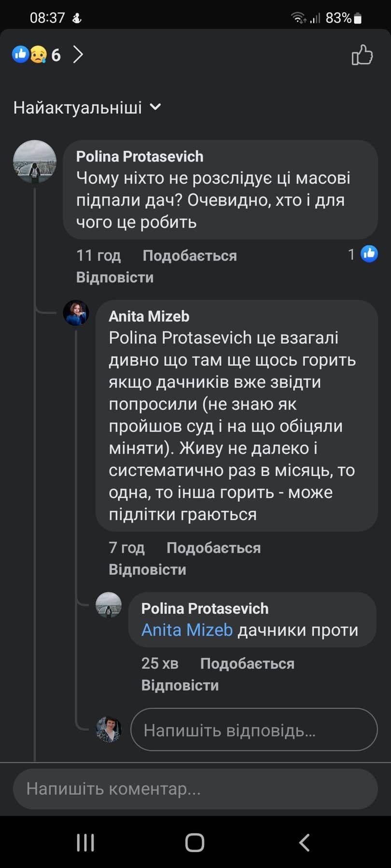391x868 pixels.
Task: Open Polina Protasevich's small avatar on nested reply
Action: click(x=109, y=605)
